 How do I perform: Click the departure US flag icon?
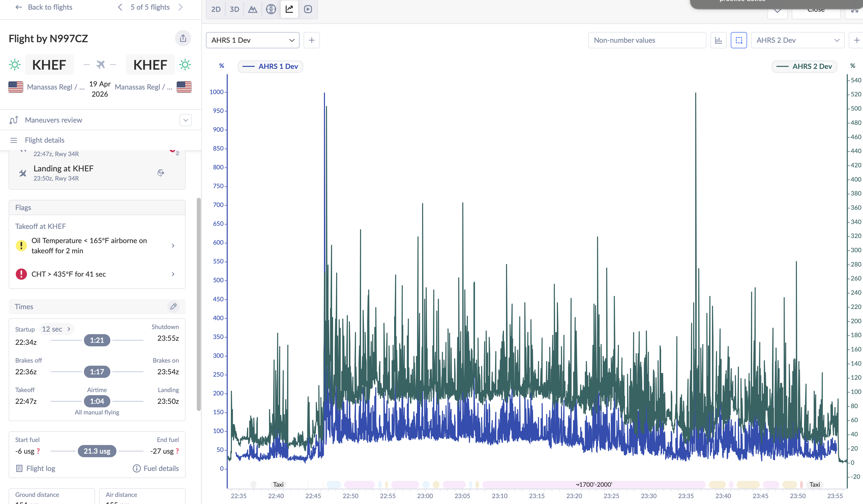(x=16, y=87)
